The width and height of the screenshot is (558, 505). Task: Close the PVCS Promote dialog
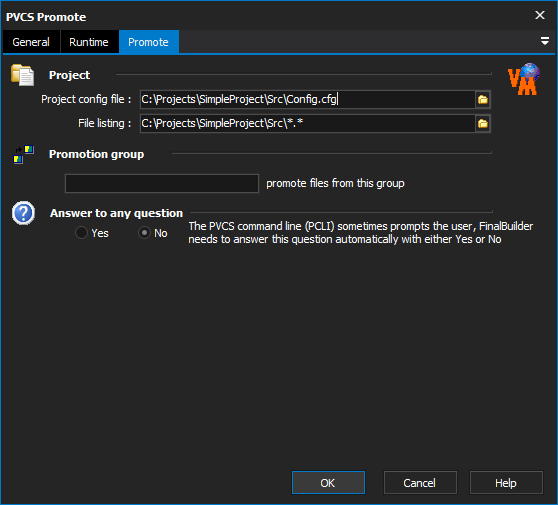539,15
